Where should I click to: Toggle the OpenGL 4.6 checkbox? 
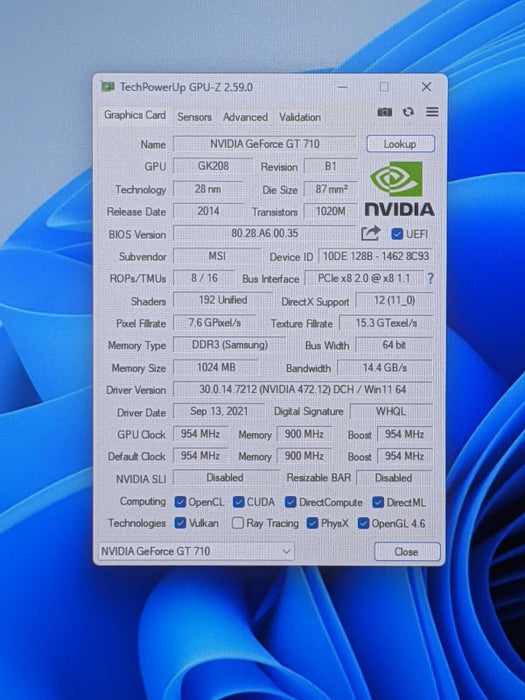[363, 523]
